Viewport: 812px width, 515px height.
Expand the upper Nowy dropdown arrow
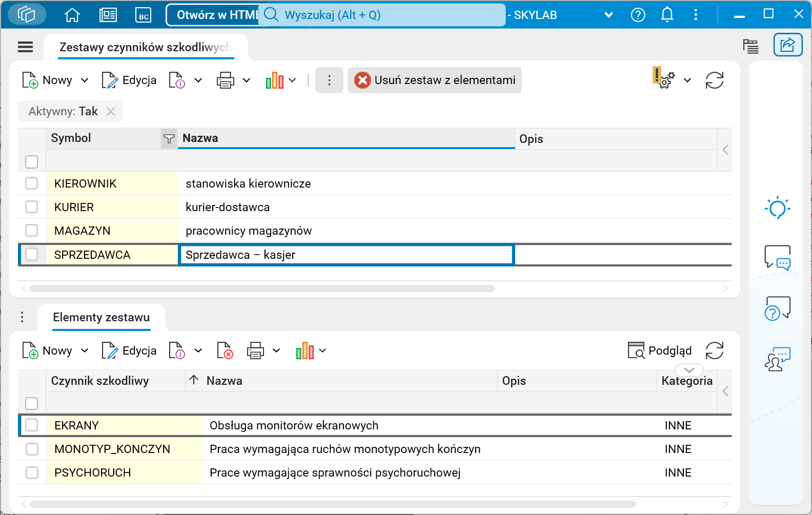click(x=85, y=80)
